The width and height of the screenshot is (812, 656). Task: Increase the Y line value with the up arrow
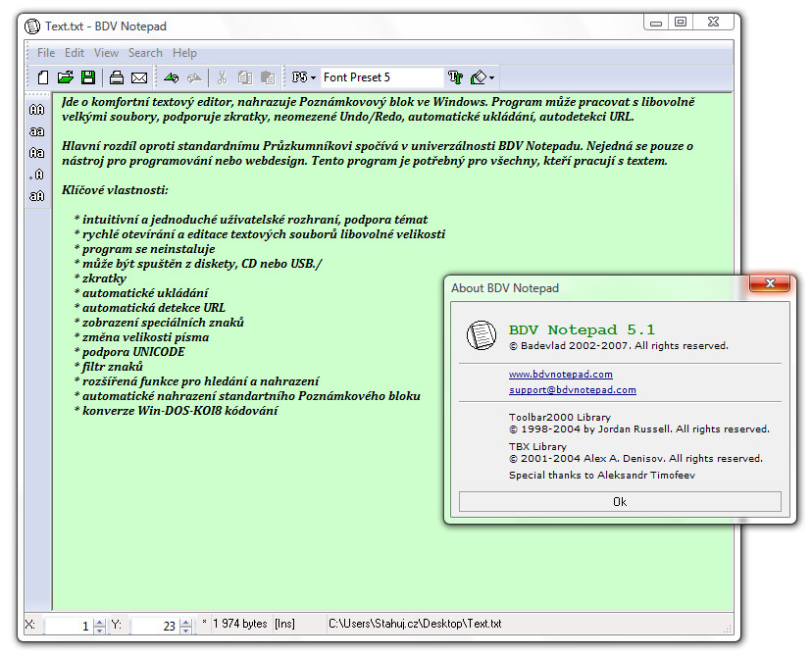click(x=186, y=623)
